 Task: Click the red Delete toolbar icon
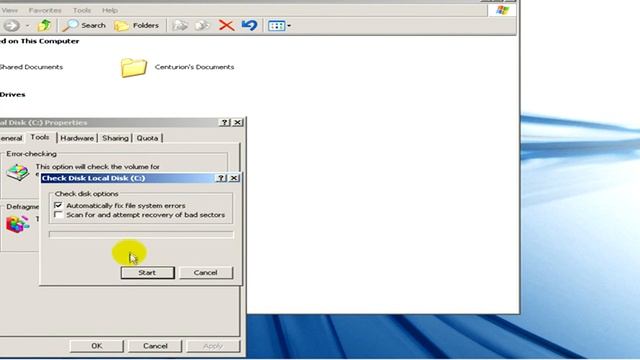[226, 26]
